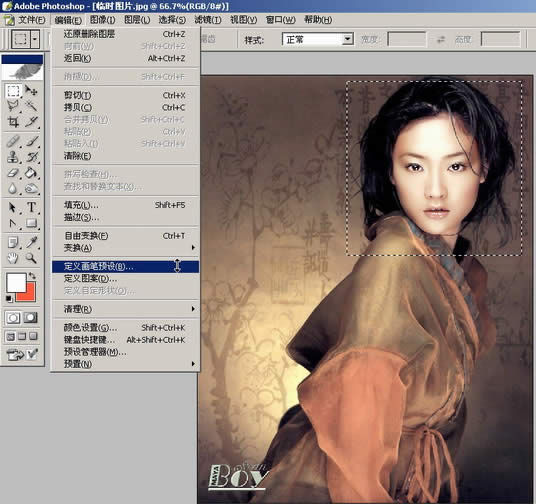Select the Eyedropper tool
The image size is (536, 504).
point(31,242)
